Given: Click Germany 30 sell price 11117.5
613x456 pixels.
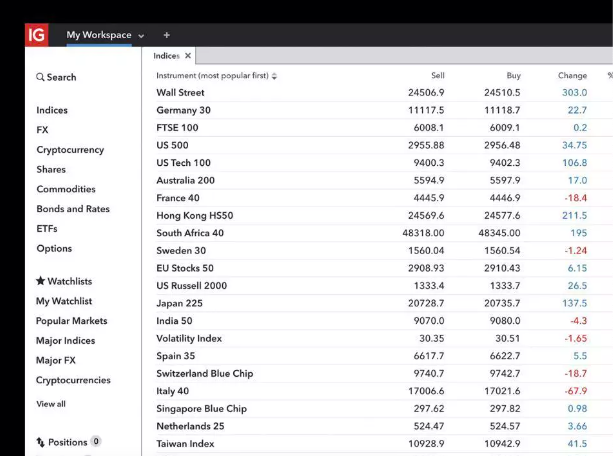Looking at the screenshot, I should click(426, 110).
